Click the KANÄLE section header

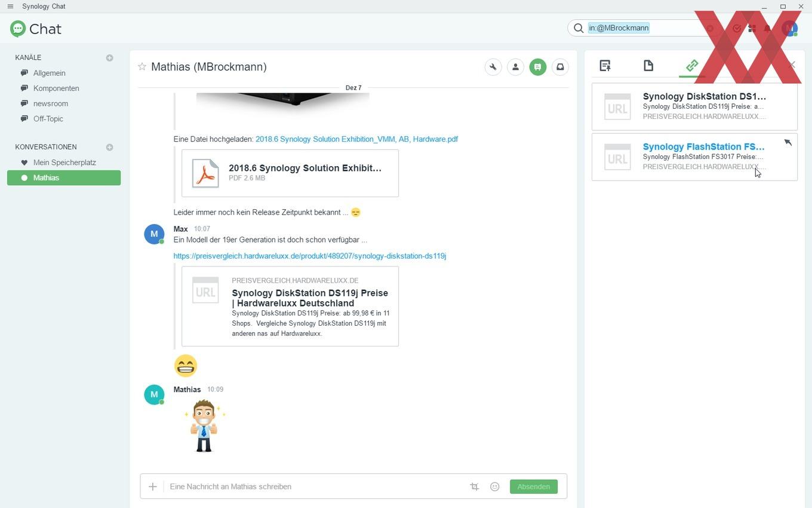pyautogui.click(x=28, y=58)
